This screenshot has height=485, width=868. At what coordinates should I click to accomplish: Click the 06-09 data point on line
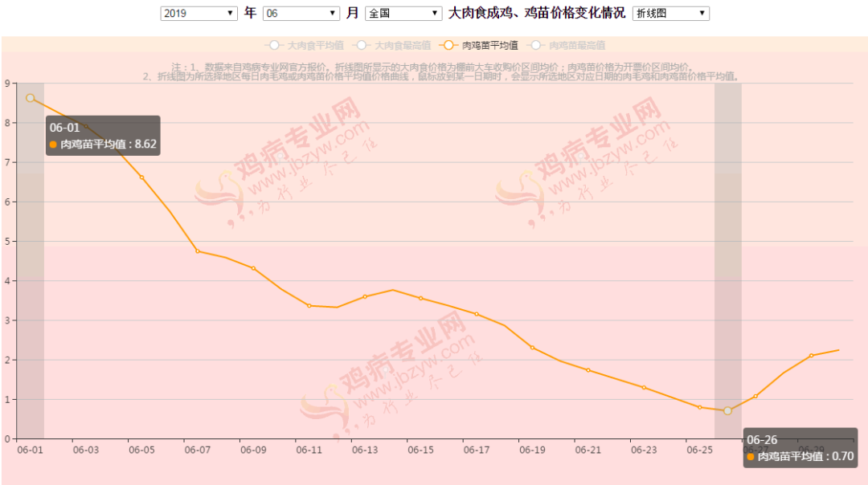[x=253, y=268]
